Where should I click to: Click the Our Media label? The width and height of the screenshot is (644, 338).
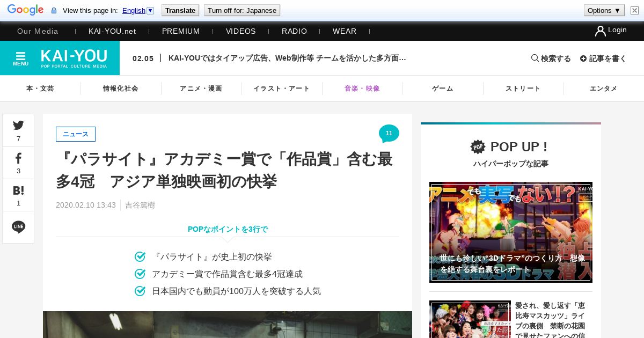pyautogui.click(x=38, y=31)
